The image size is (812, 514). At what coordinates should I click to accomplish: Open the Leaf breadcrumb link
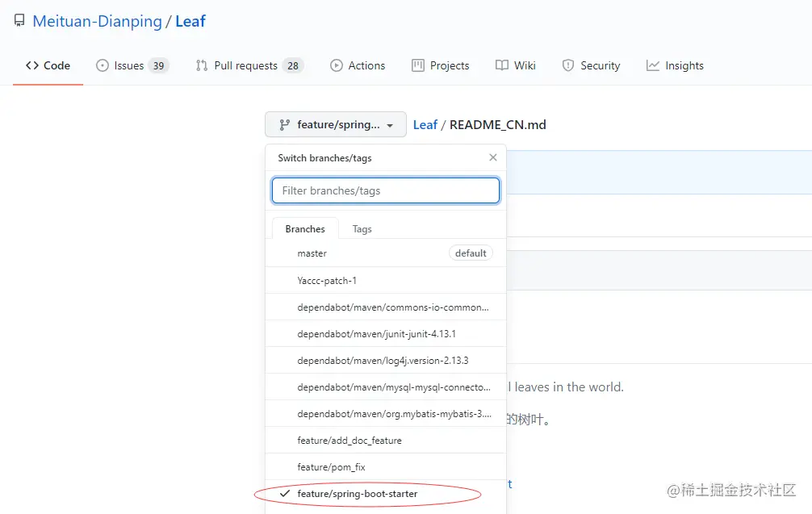[x=425, y=125]
